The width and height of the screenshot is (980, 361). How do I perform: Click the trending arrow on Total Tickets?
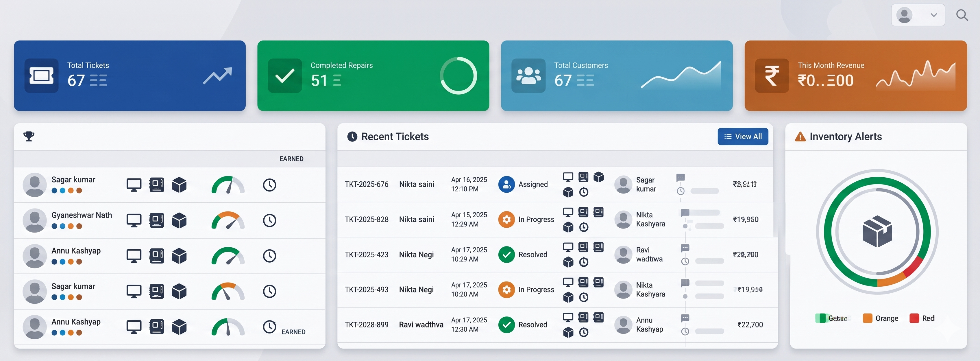coord(217,75)
